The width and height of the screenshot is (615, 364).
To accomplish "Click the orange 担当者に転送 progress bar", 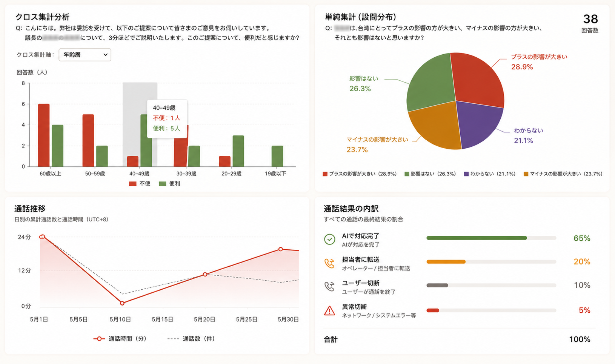I will (x=446, y=262).
